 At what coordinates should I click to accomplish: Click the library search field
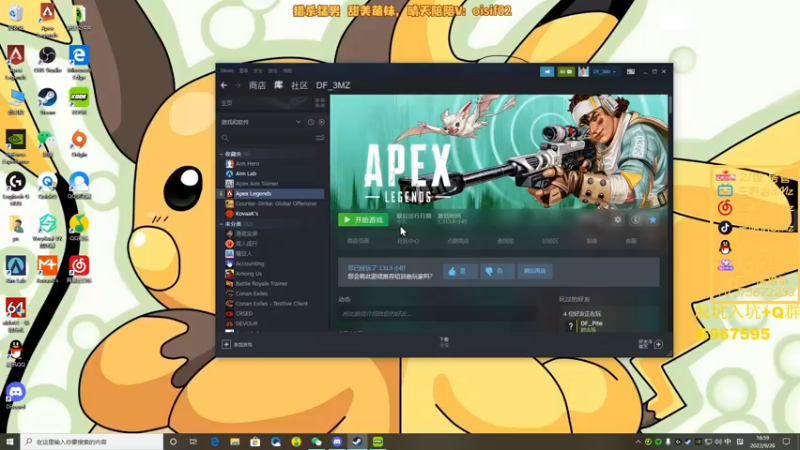(x=267, y=138)
